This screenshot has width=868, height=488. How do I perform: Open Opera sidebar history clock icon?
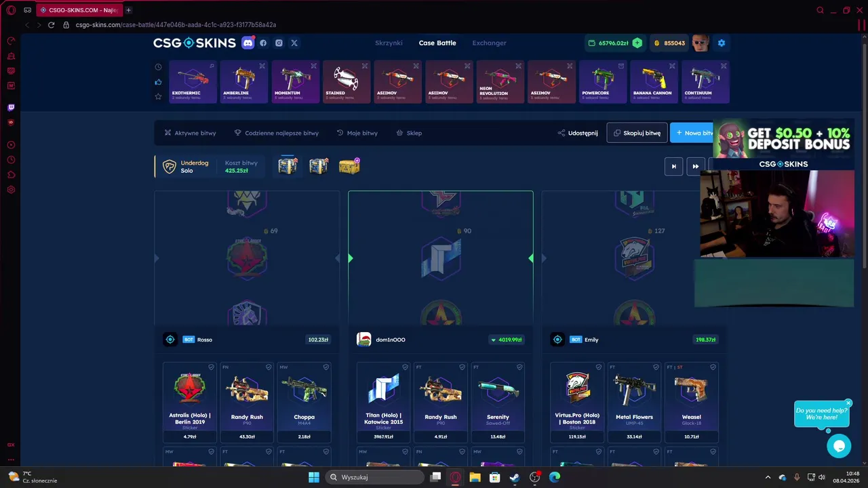[x=11, y=160]
